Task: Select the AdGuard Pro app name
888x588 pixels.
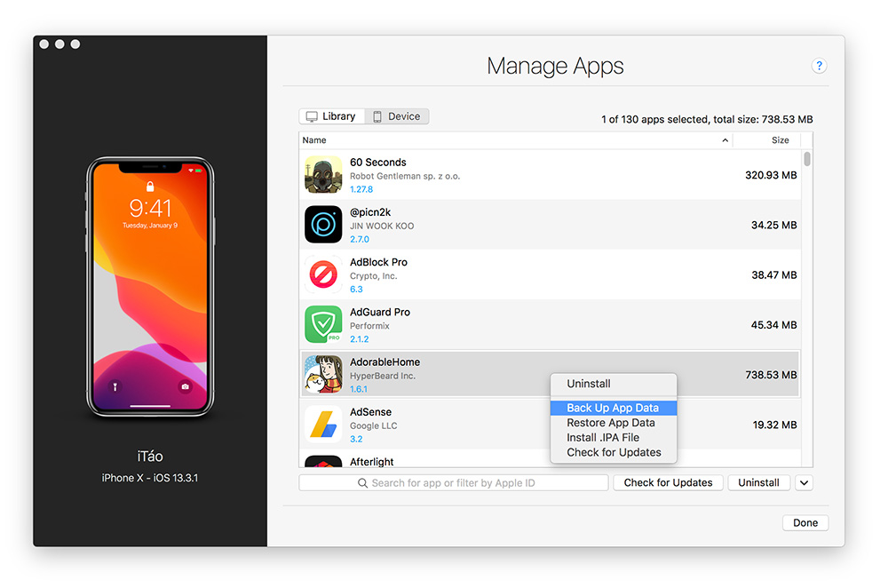Action: click(380, 312)
